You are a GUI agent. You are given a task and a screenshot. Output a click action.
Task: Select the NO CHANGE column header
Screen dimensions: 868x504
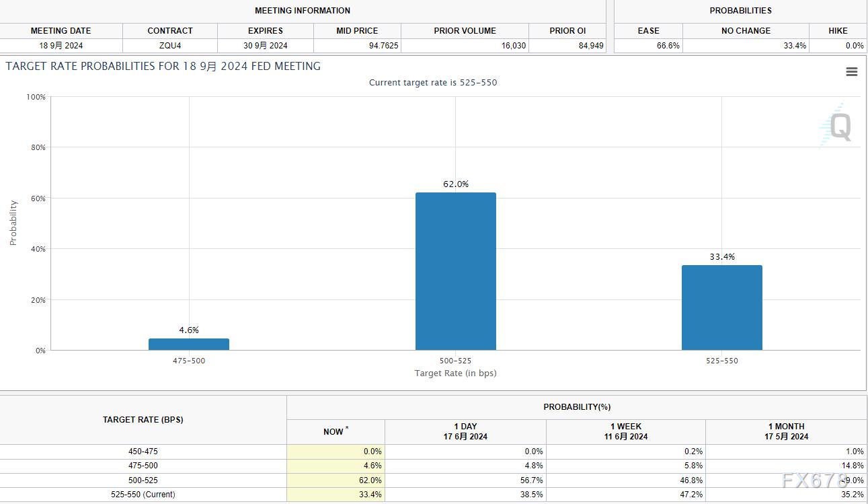[746, 31]
